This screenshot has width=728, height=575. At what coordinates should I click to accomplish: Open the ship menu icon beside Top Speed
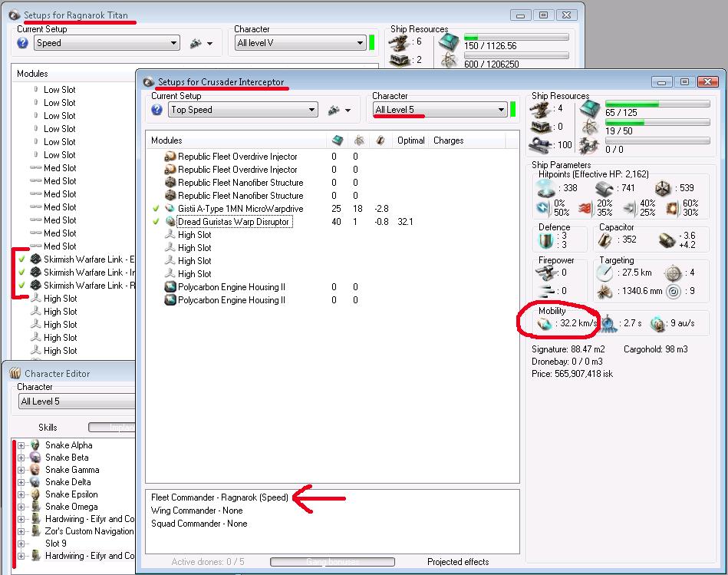coord(339,110)
